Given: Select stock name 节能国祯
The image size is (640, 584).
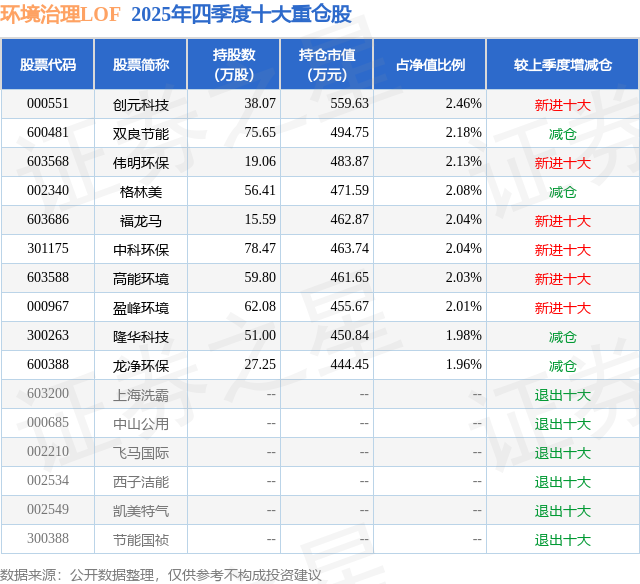Looking at the screenshot, I should click(x=141, y=540).
